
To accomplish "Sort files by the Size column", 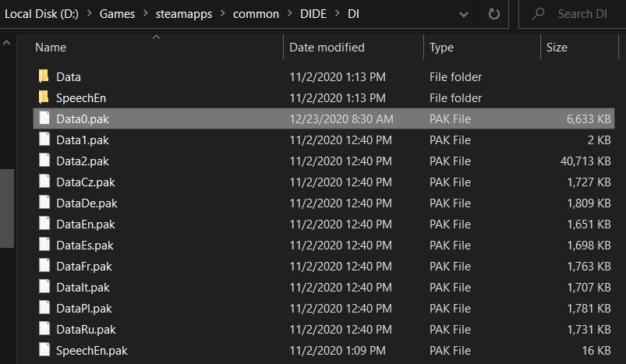I will coord(557,48).
